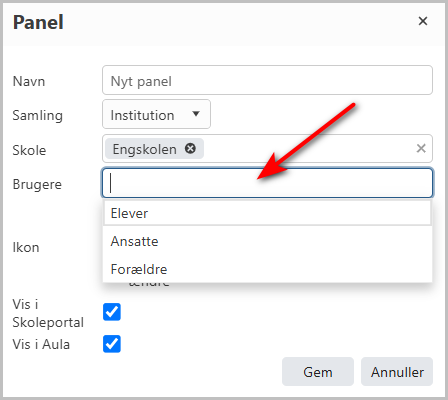The height and width of the screenshot is (400, 448).
Task: Close the Panel dialog with the X icon
Action: pyautogui.click(x=423, y=21)
